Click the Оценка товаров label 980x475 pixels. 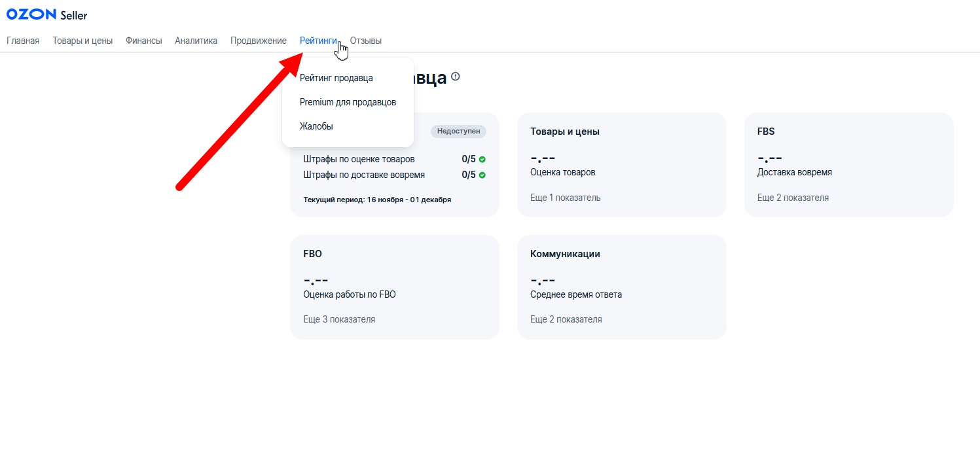click(563, 172)
